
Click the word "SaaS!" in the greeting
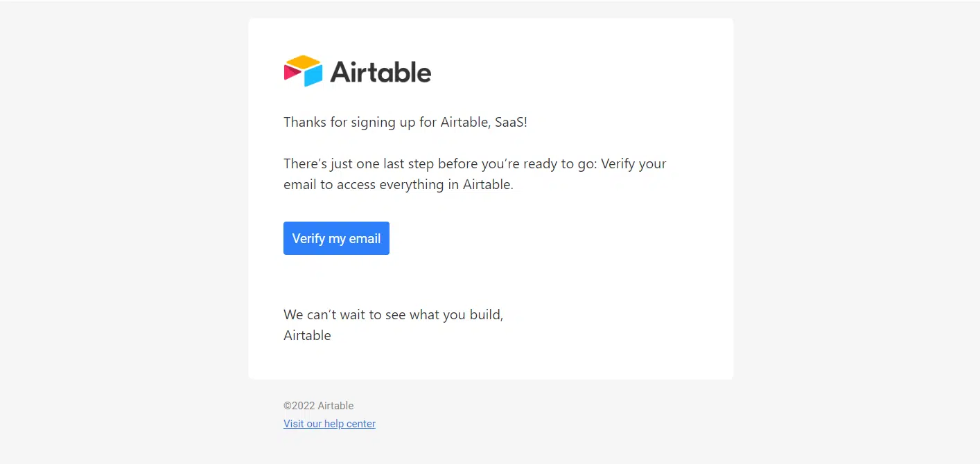pyautogui.click(x=511, y=123)
